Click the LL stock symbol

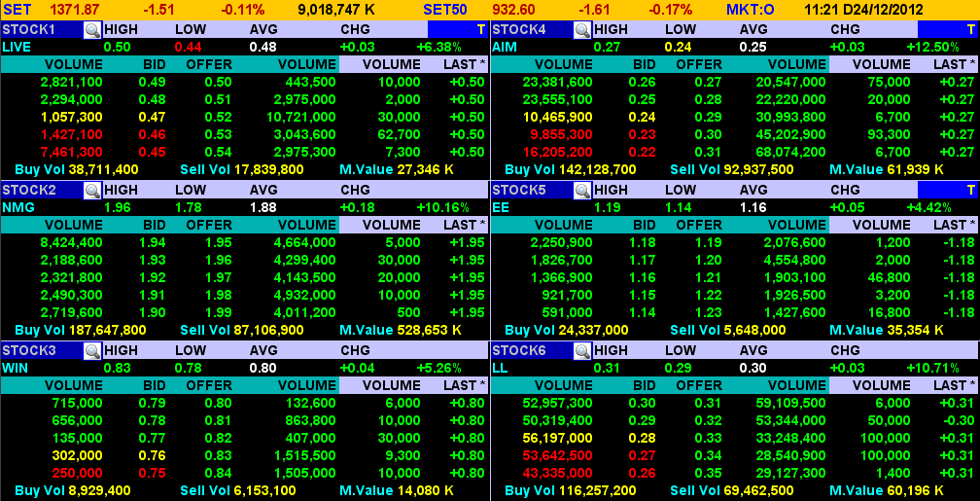[500, 368]
